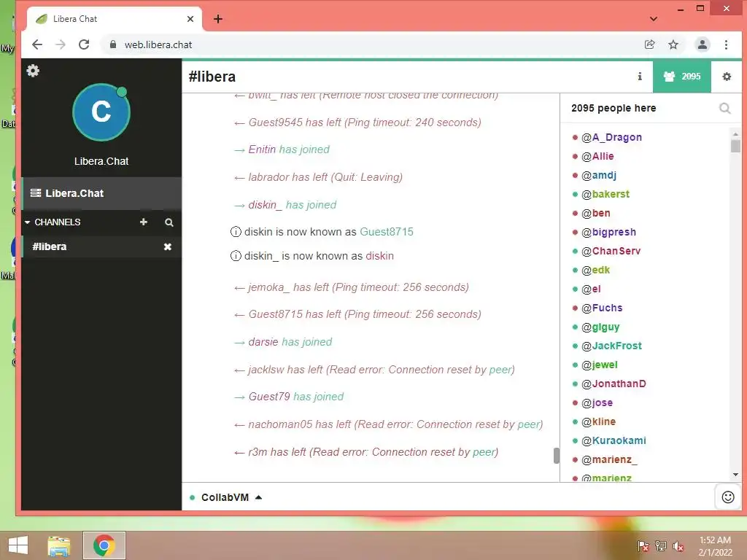Click nick darsie in join message
The width and height of the screenshot is (747, 560).
263,342
